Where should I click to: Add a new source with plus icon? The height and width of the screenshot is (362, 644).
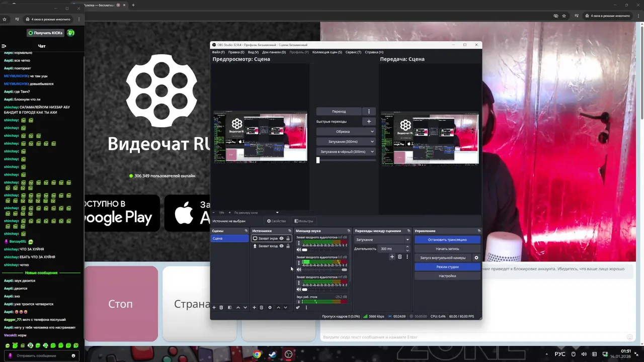point(254,307)
